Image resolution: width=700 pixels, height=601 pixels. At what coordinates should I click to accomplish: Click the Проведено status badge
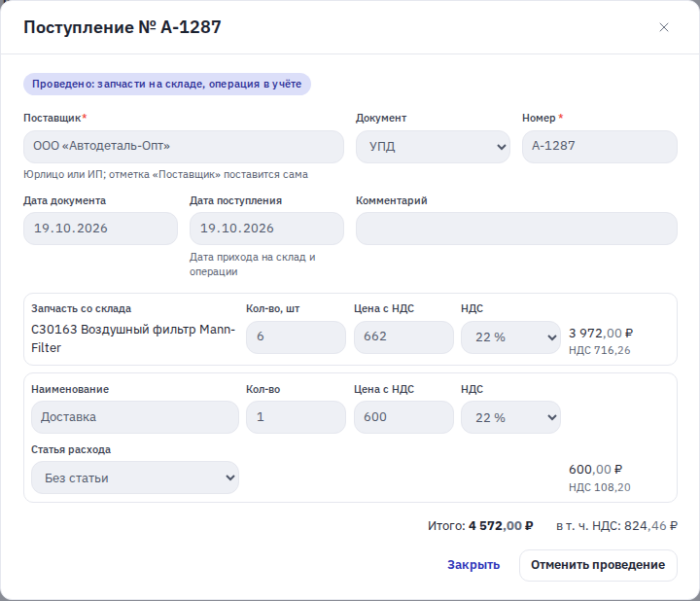(167, 84)
